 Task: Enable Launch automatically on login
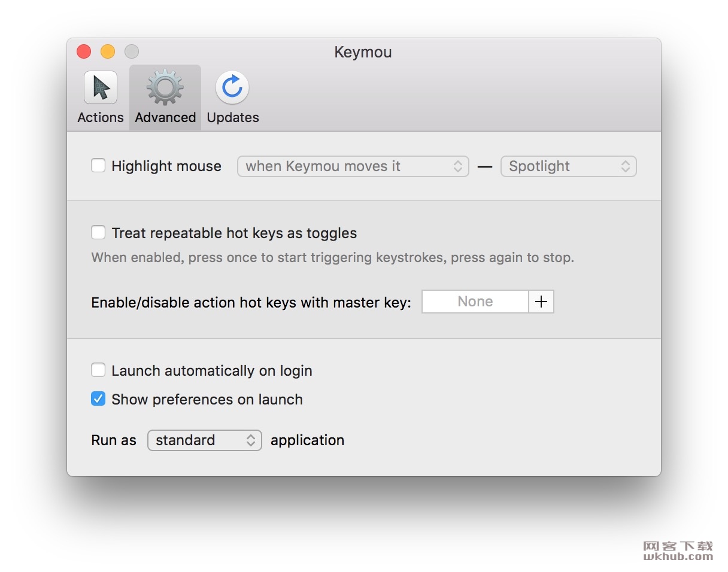[x=98, y=370]
